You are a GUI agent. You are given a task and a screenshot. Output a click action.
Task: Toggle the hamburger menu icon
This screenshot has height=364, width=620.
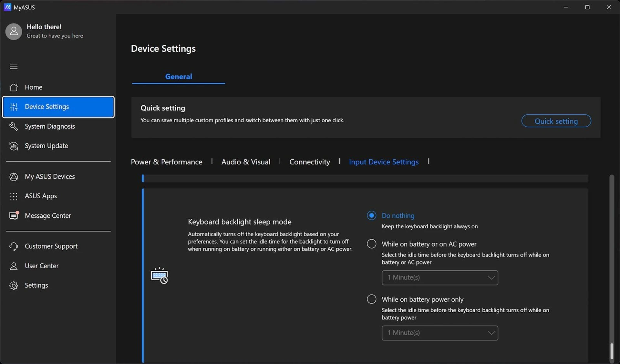[14, 67]
